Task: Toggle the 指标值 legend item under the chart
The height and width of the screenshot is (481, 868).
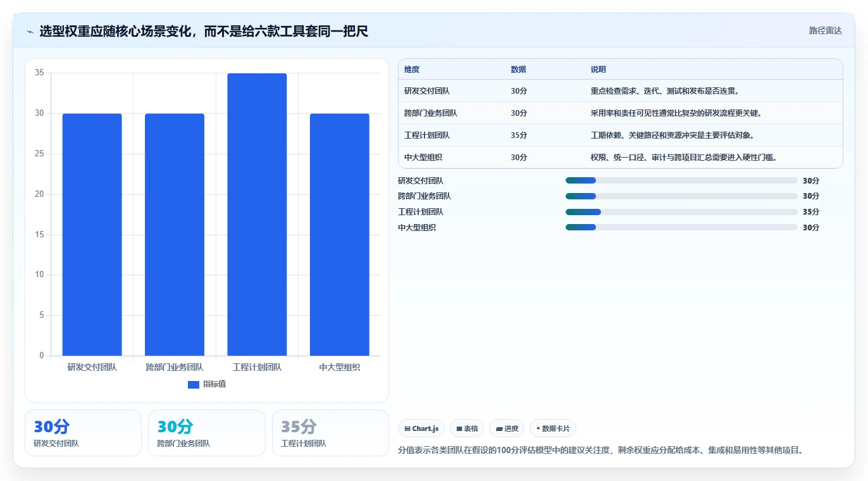Action: [207, 384]
